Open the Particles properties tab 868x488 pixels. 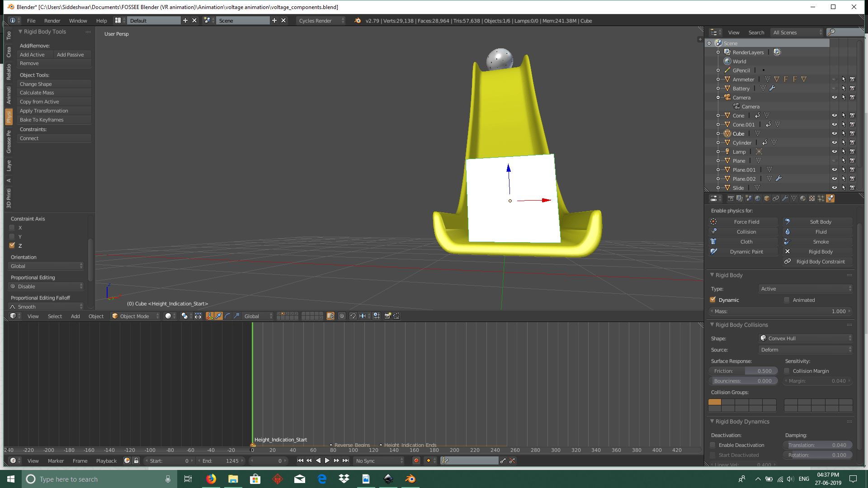[x=821, y=198]
